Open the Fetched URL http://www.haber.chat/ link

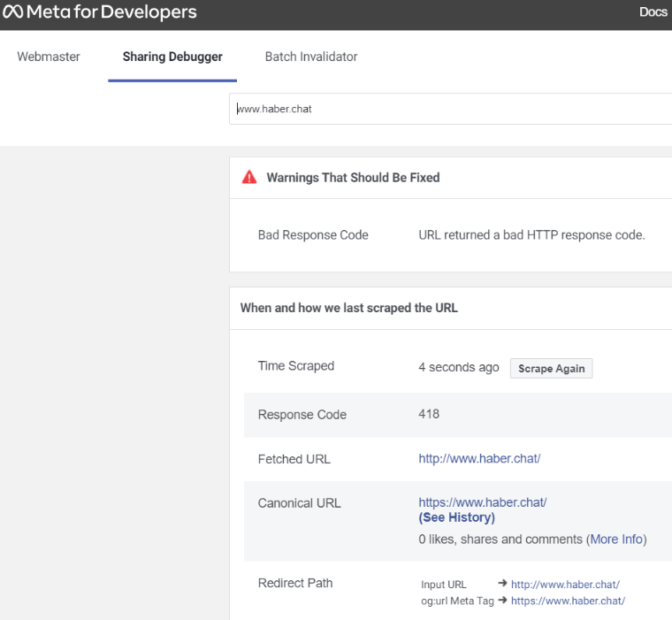[479, 459]
